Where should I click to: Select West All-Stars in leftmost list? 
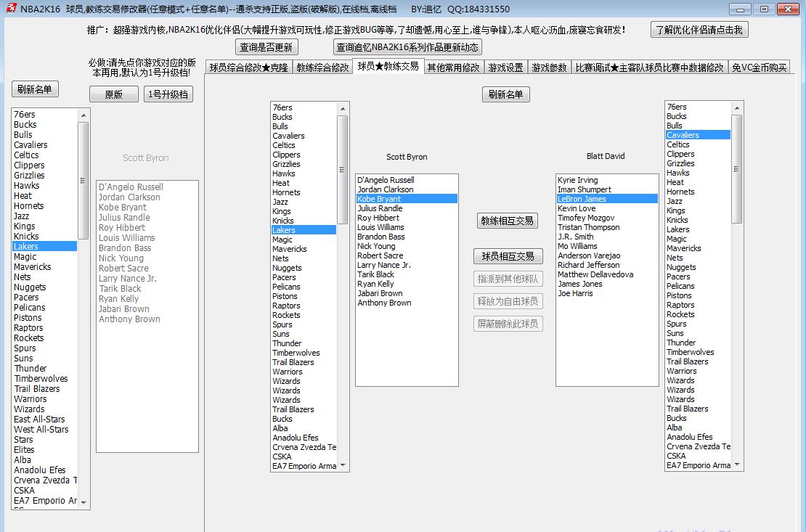(x=44, y=429)
